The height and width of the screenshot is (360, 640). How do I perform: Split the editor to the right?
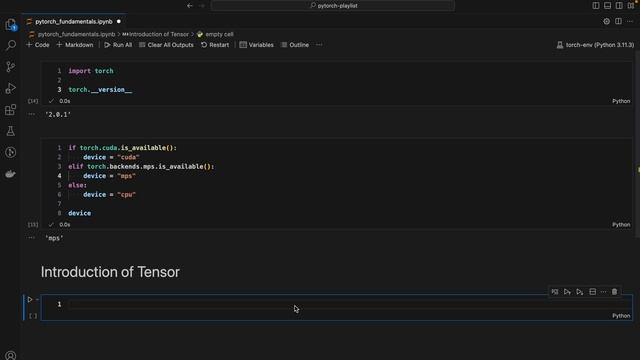click(618, 21)
